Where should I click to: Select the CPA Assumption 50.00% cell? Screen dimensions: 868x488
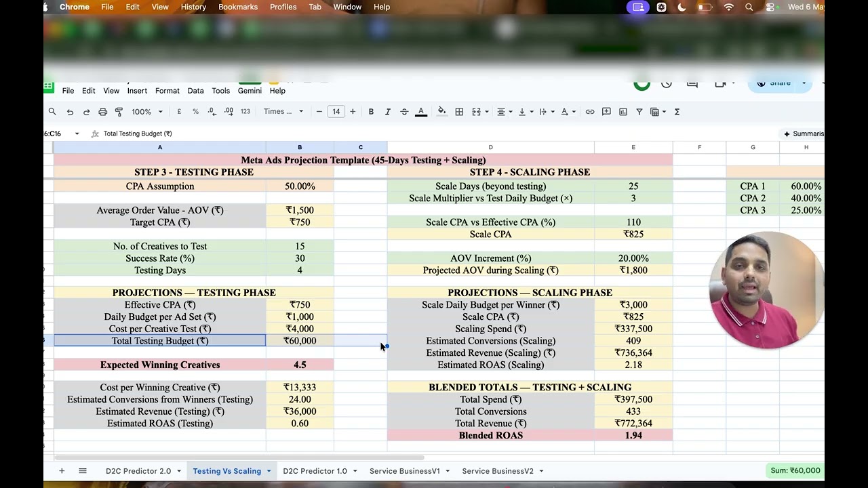tap(300, 186)
